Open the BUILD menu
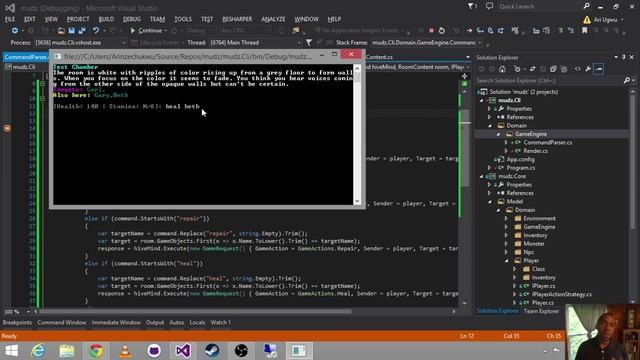This screenshot has height=360, width=640. tap(106, 19)
